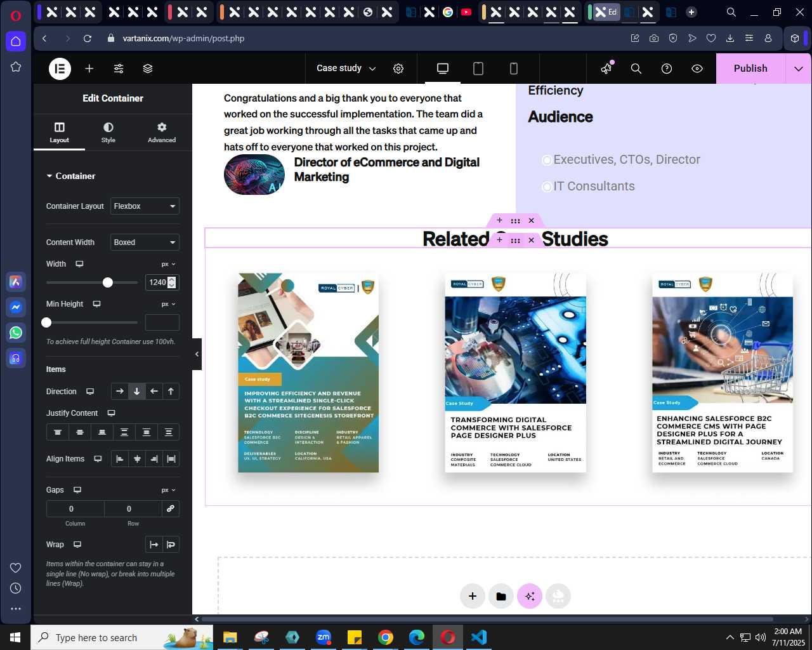The height and width of the screenshot is (650, 812).
Task: Open the help question mark icon
Action: click(x=667, y=69)
